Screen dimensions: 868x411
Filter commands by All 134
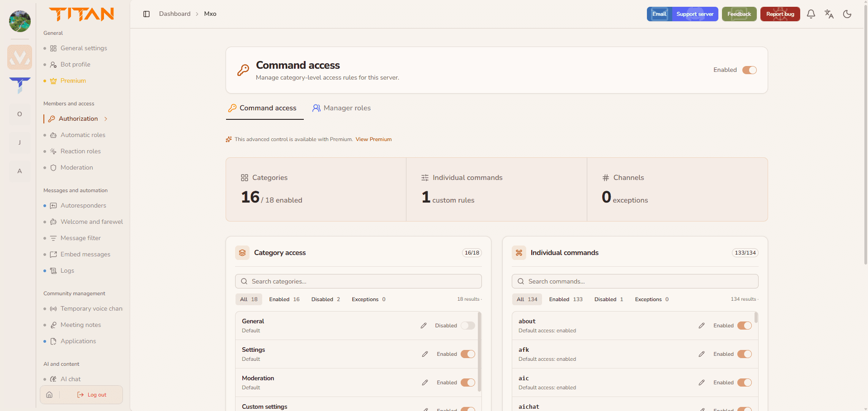527,299
